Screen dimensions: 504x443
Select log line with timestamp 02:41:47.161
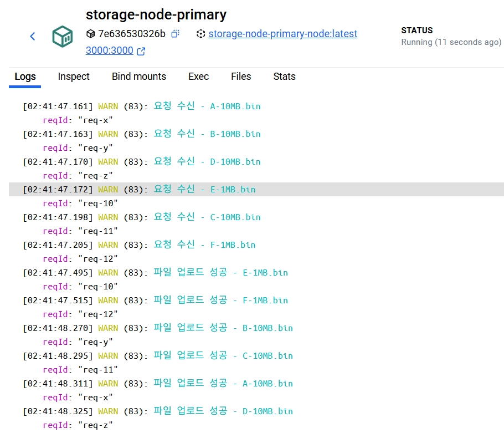pyautogui.click(x=141, y=106)
